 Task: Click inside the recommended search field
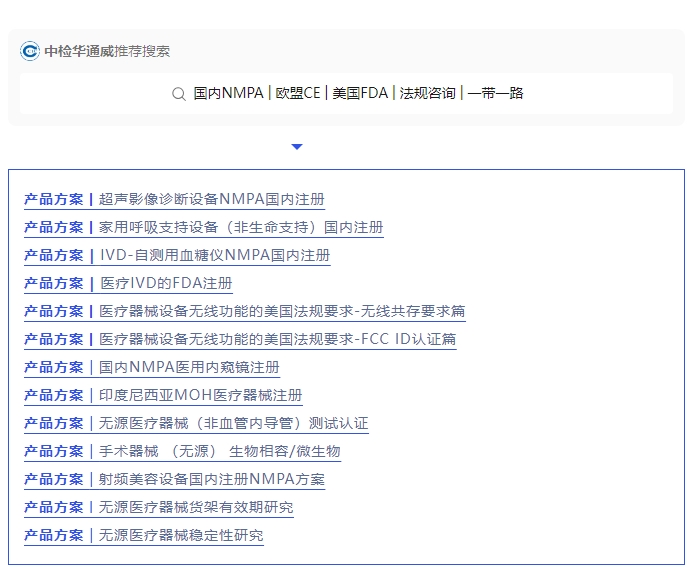pos(600,94)
